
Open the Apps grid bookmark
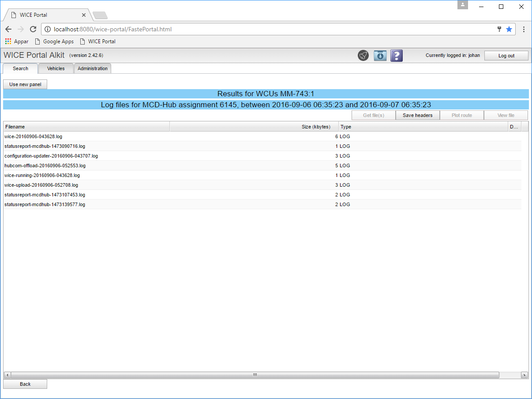tap(17, 41)
